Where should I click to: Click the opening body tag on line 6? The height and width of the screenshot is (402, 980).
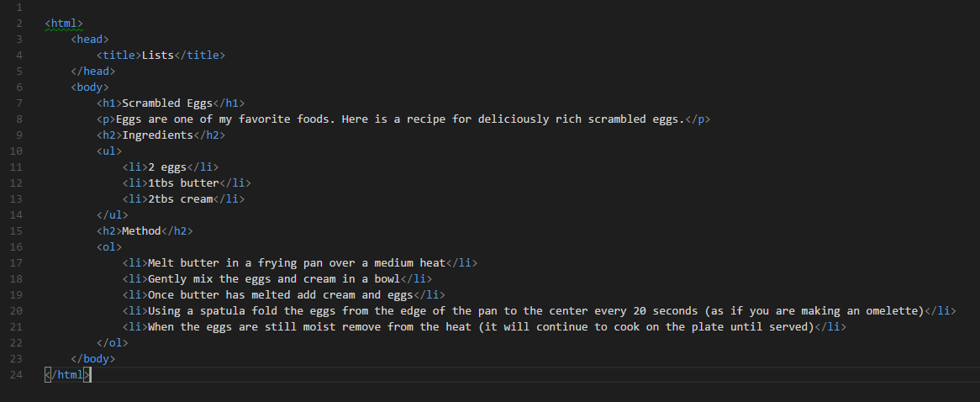pyautogui.click(x=89, y=87)
